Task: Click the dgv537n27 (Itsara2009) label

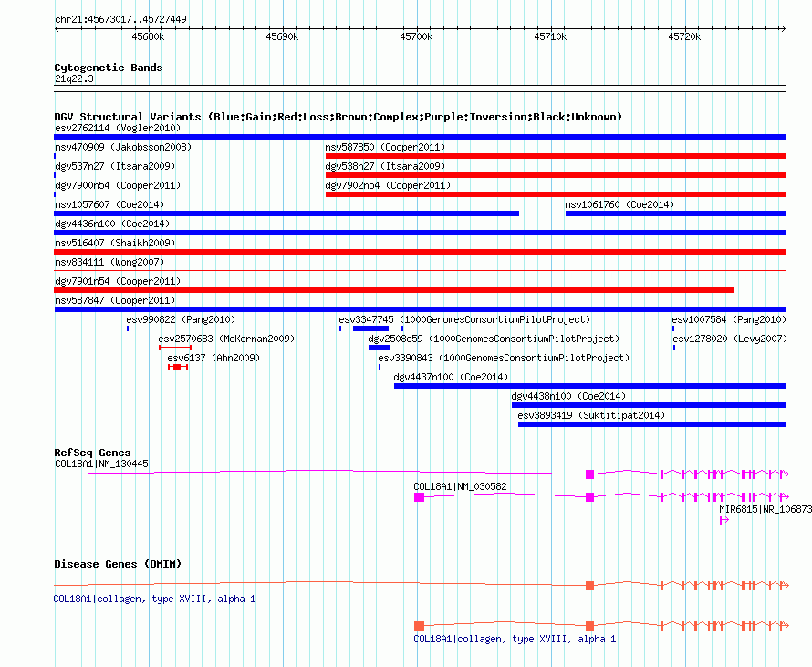Action: 115,166
